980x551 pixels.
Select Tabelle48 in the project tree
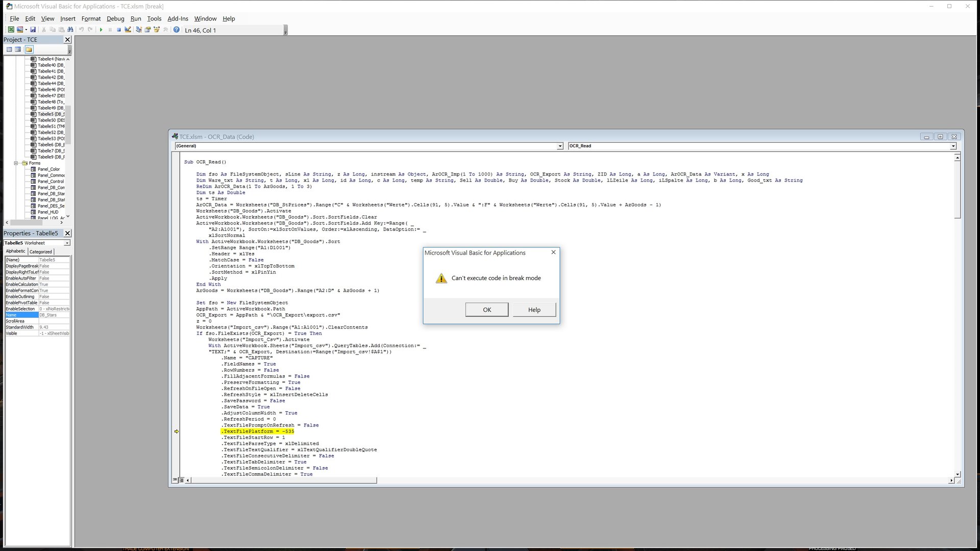(51, 102)
